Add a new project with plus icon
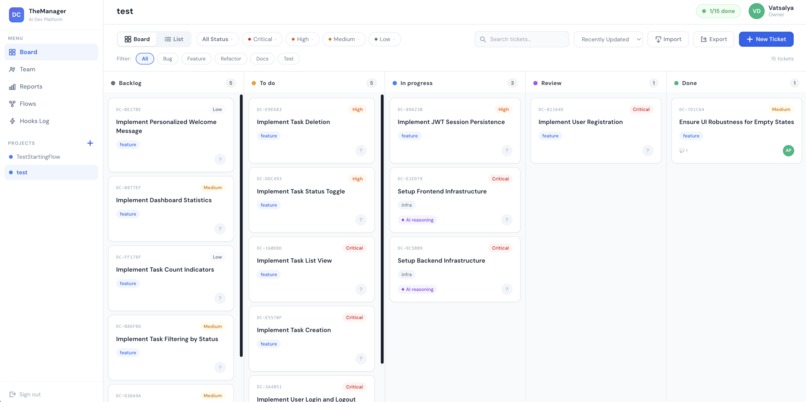The width and height of the screenshot is (806, 402). [90, 143]
